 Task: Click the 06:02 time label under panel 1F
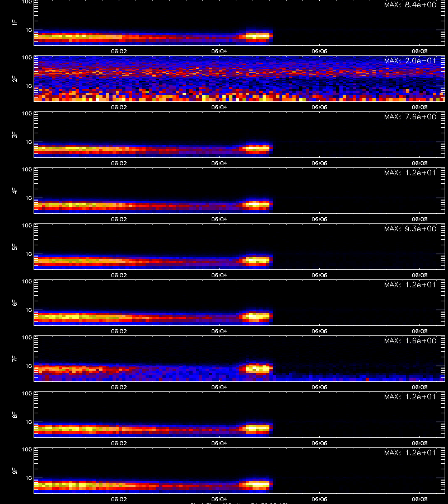(119, 52)
